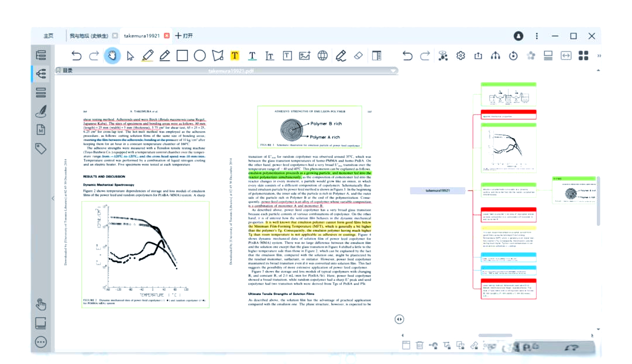This screenshot has width=632, height=364.
Task: Toggle the two-page layout view in mindmap toolbar
Action: click(548, 55)
